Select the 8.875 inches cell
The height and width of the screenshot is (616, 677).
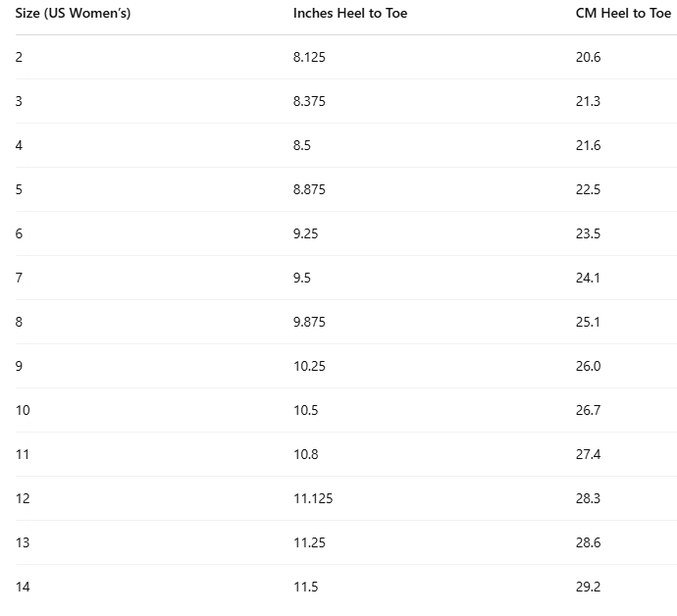coord(309,189)
